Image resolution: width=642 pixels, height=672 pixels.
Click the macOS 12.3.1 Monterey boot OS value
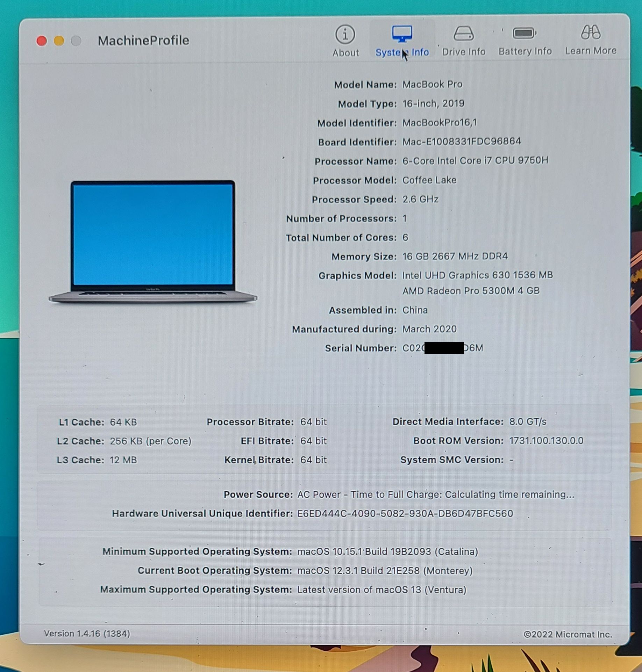click(x=385, y=571)
